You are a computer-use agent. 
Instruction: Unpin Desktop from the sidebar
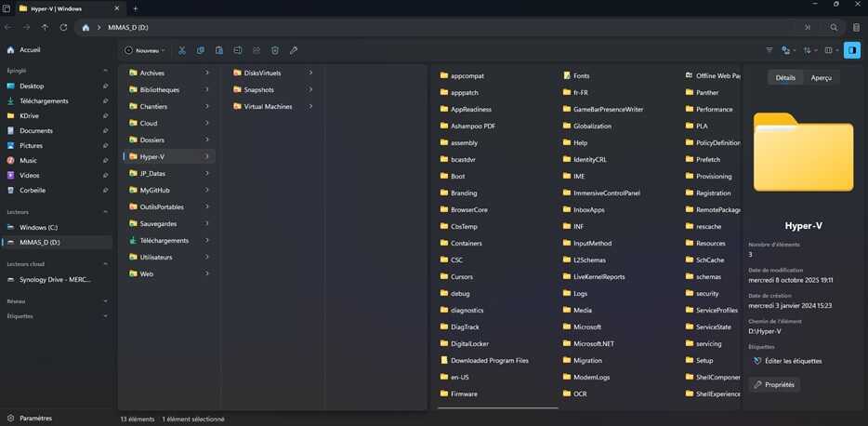click(105, 87)
